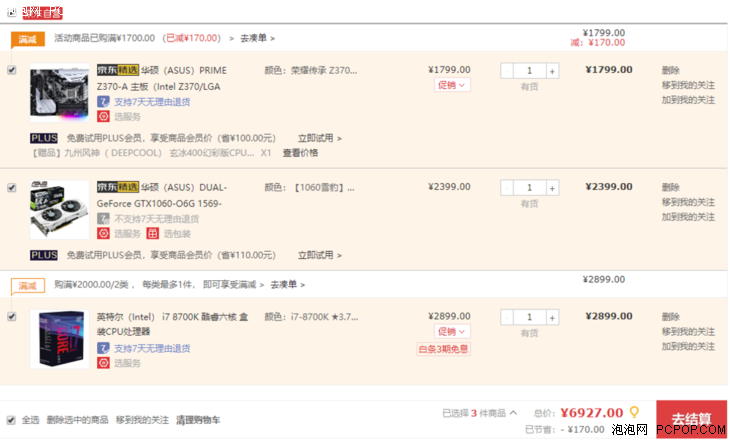
Task: Uncheck the Intel i7 8700K item checkbox
Action: click(x=12, y=317)
